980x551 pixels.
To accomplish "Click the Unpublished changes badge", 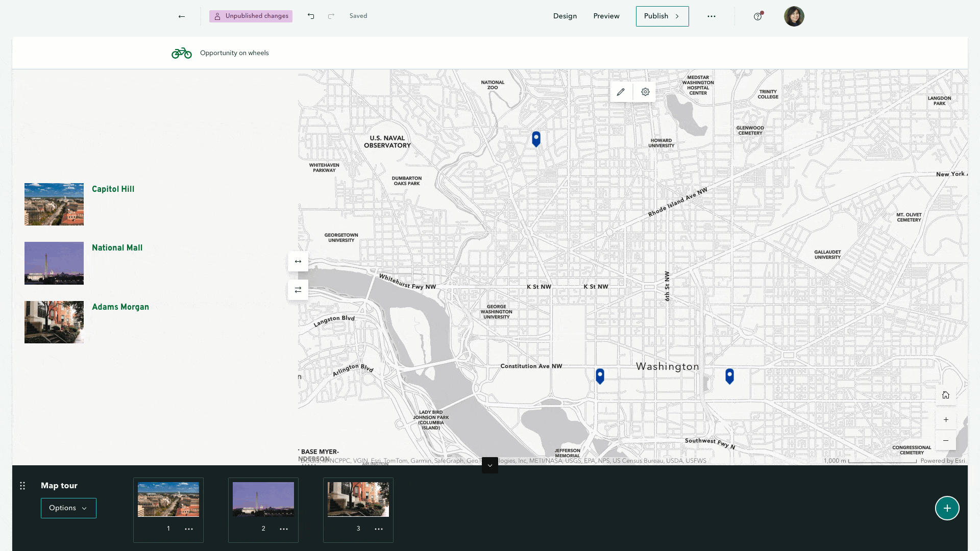I will coord(251,16).
